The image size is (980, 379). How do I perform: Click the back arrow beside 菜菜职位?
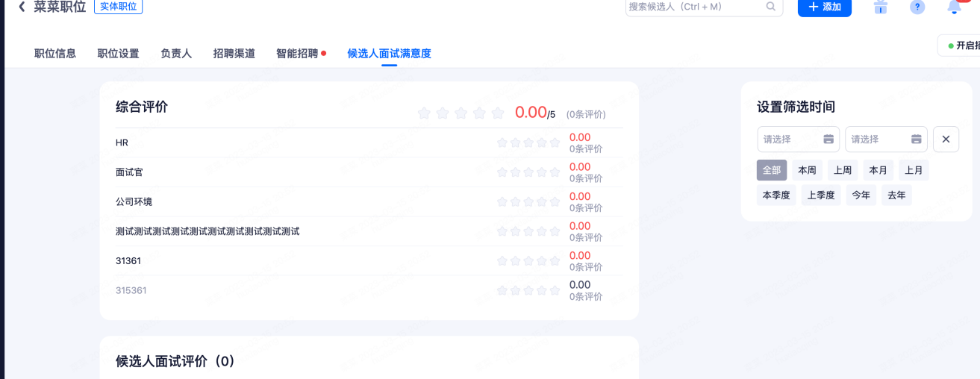pyautogui.click(x=22, y=7)
